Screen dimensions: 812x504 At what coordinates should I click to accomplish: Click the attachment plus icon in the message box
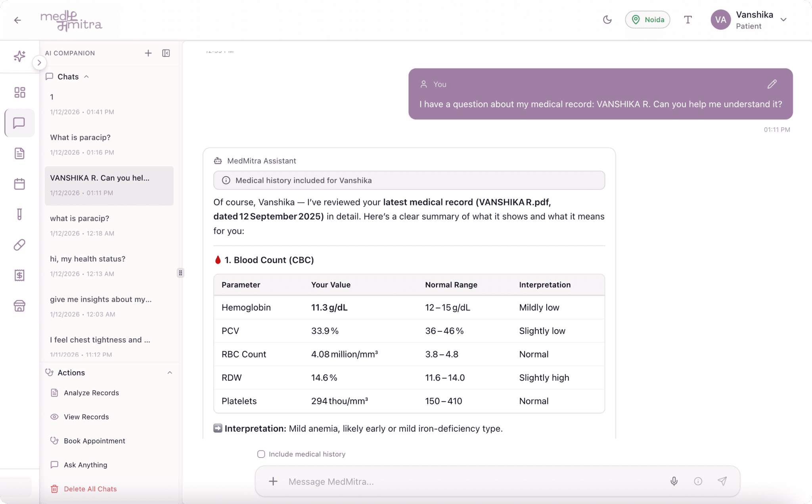[x=273, y=481]
